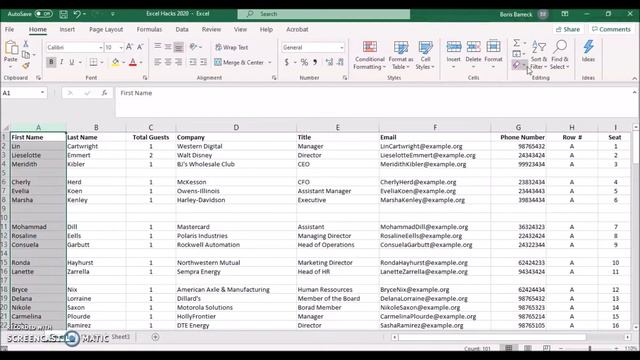Toggle Wrap Text
The width and height of the screenshot is (640, 360).
click(231, 47)
